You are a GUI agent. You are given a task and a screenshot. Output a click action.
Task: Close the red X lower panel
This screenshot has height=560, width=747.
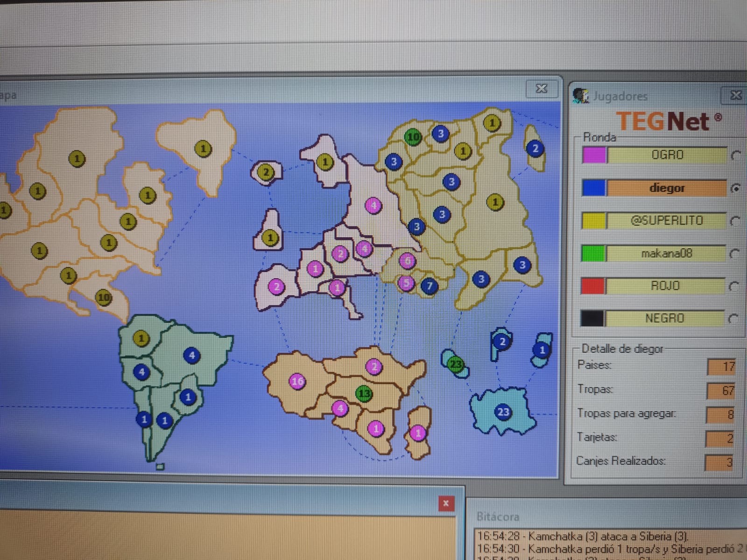coord(446,503)
